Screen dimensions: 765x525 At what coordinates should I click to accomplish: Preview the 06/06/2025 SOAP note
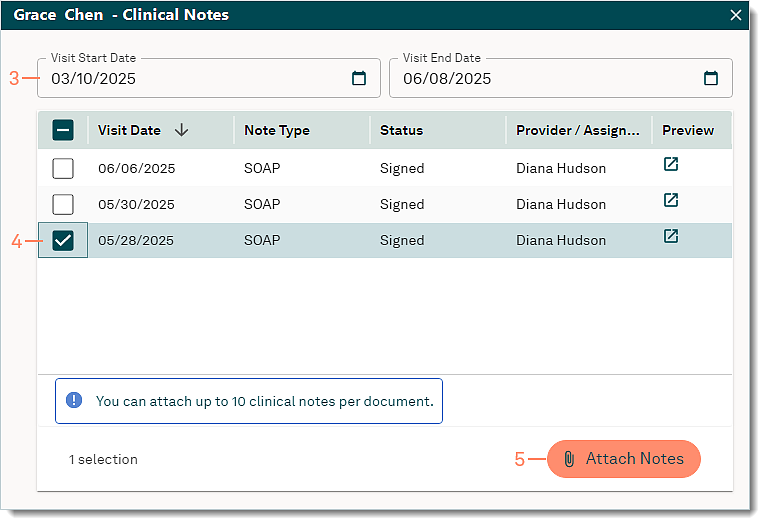pyautogui.click(x=671, y=164)
